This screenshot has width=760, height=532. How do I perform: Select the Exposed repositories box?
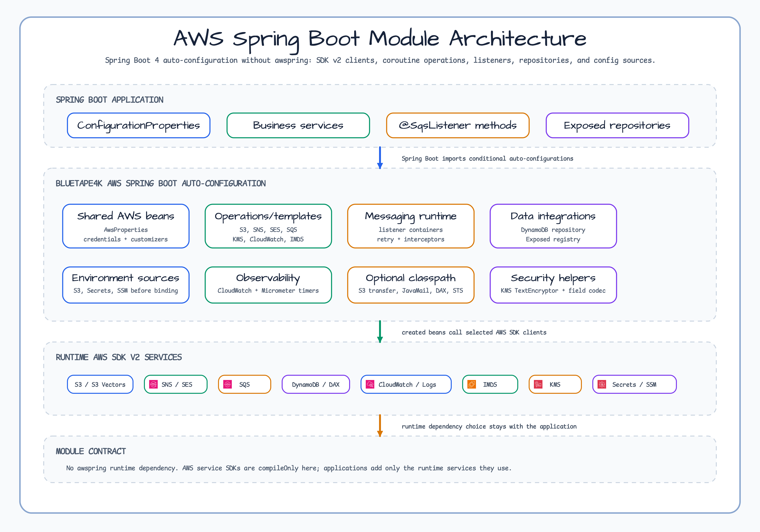[x=617, y=125]
